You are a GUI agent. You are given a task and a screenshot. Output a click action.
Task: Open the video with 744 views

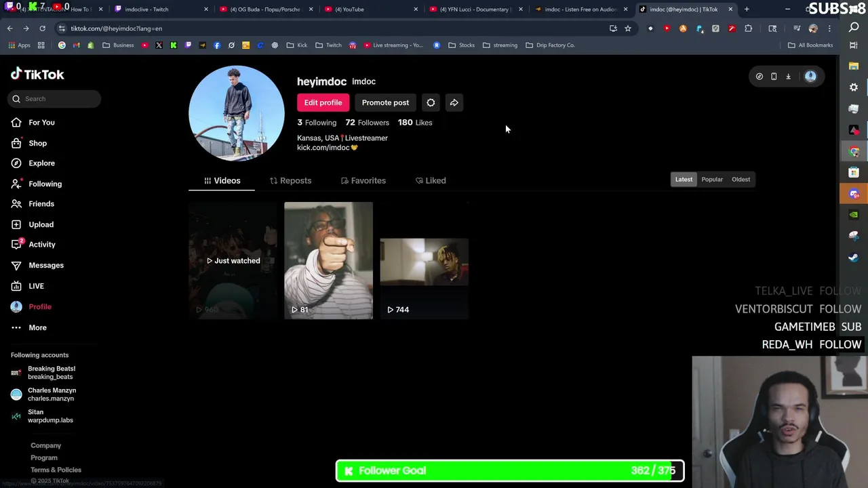pos(424,260)
